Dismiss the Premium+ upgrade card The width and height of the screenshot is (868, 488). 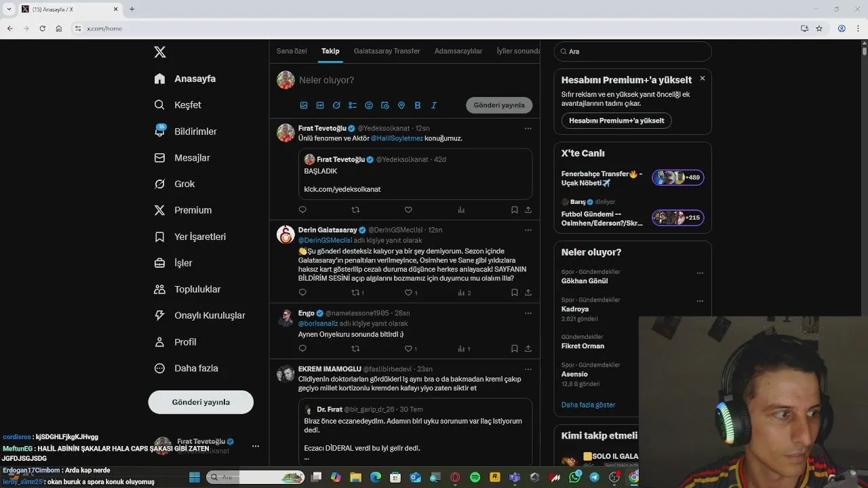[703, 79]
